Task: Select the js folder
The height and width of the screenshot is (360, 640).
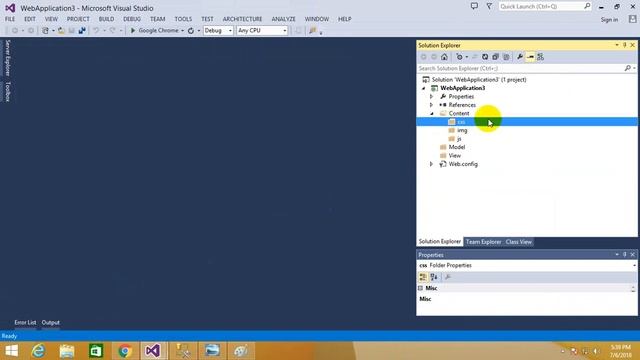Action: click(x=459, y=139)
